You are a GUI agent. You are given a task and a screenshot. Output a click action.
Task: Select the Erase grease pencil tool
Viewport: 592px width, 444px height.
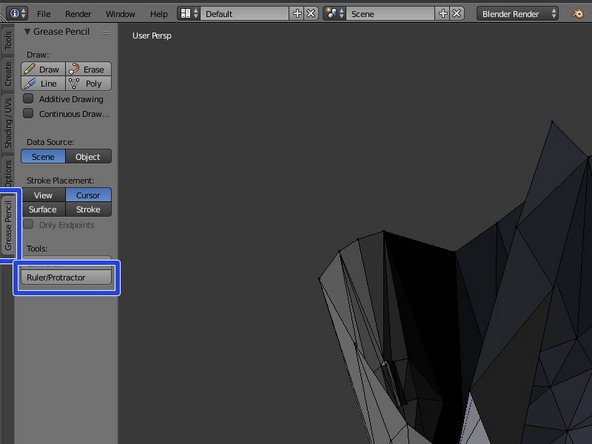click(89, 69)
